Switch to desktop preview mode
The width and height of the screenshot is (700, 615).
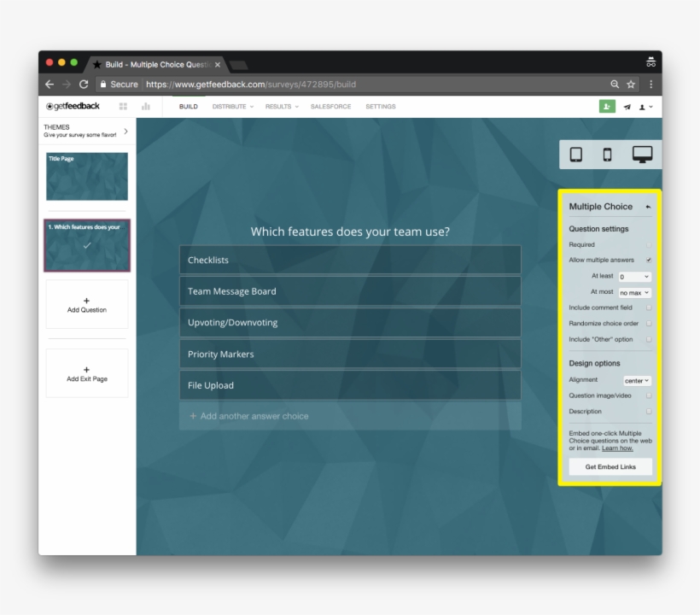pos(642,155)
